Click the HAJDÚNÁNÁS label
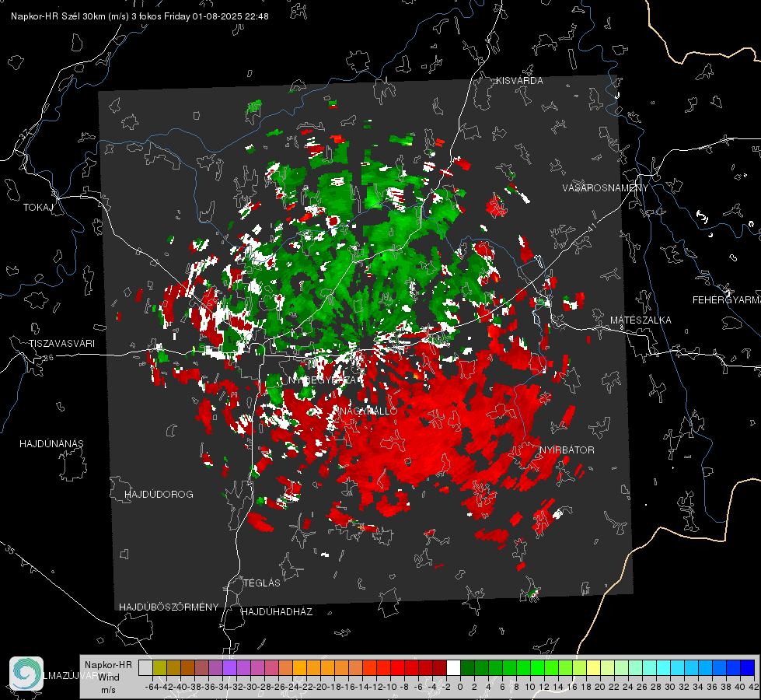The height and width of the screenshot is (700, 761). pyautogui.click(x=51, y=443)
